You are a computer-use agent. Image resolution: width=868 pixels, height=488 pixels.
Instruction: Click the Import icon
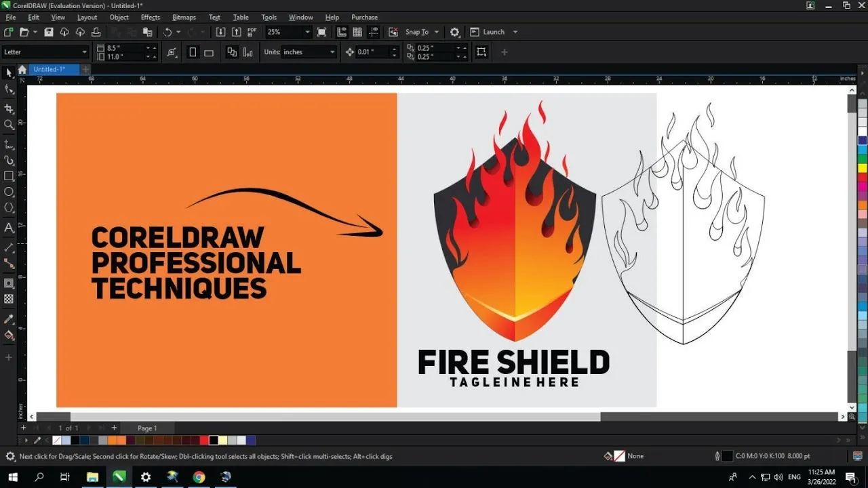(x=220, y=32)
